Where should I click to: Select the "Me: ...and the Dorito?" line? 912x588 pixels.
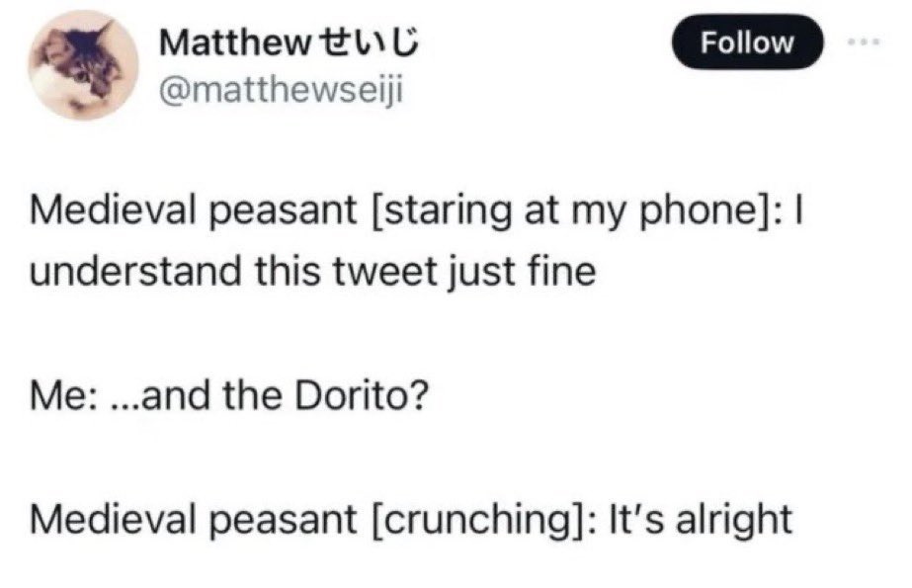coord(229,395)
